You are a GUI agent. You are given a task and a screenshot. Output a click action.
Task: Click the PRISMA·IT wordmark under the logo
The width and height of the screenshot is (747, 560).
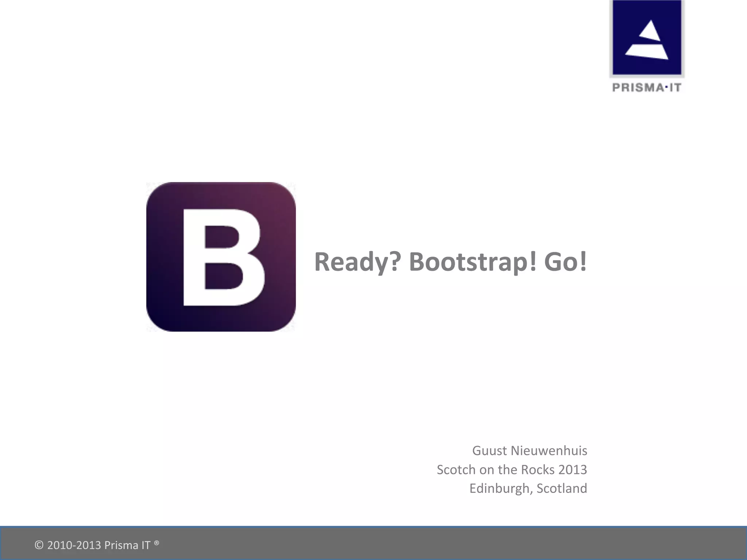click(647, 88)
